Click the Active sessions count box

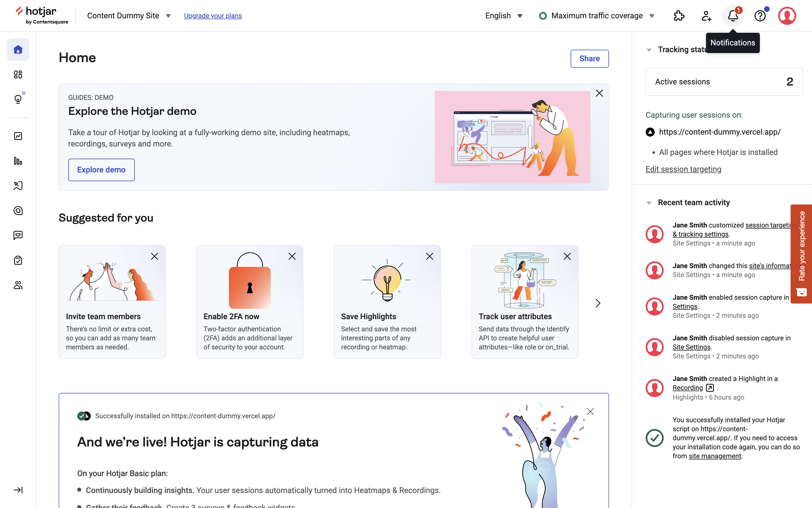pos(724,82)
